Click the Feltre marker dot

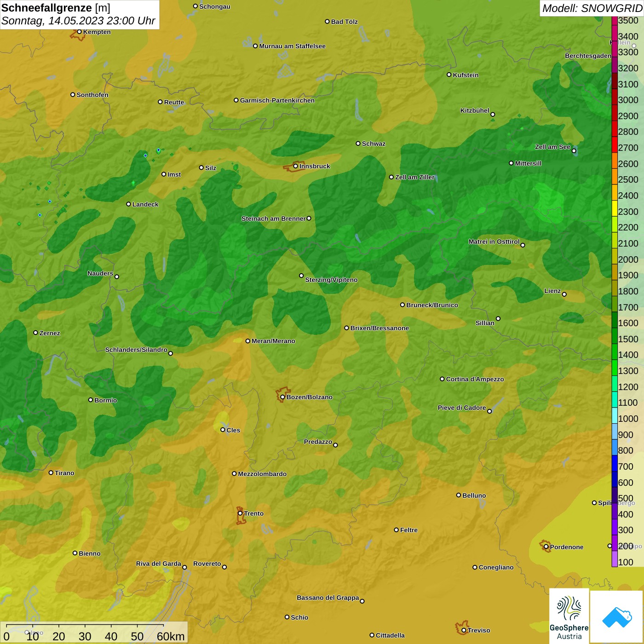point(396,530)
